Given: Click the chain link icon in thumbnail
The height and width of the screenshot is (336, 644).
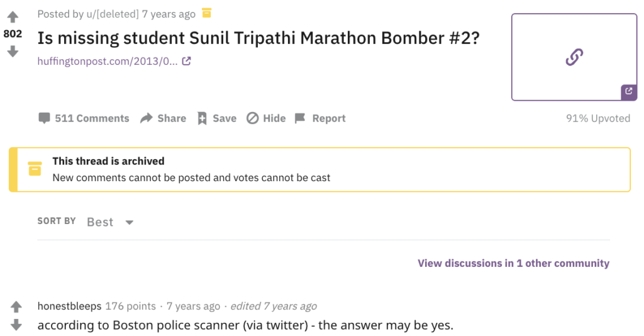Looking at the screenshot, I should (x=574, y=57).
